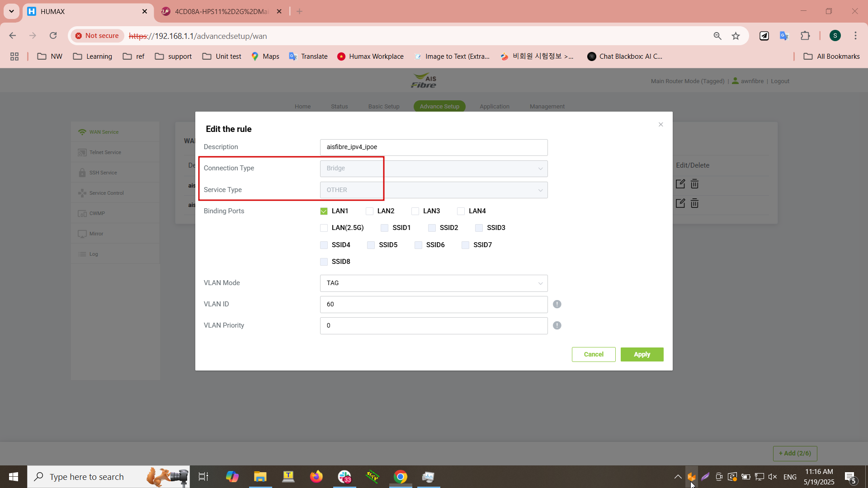
Task: Open the VLAN Mode dropdown
Action: (x=434, y=283)
